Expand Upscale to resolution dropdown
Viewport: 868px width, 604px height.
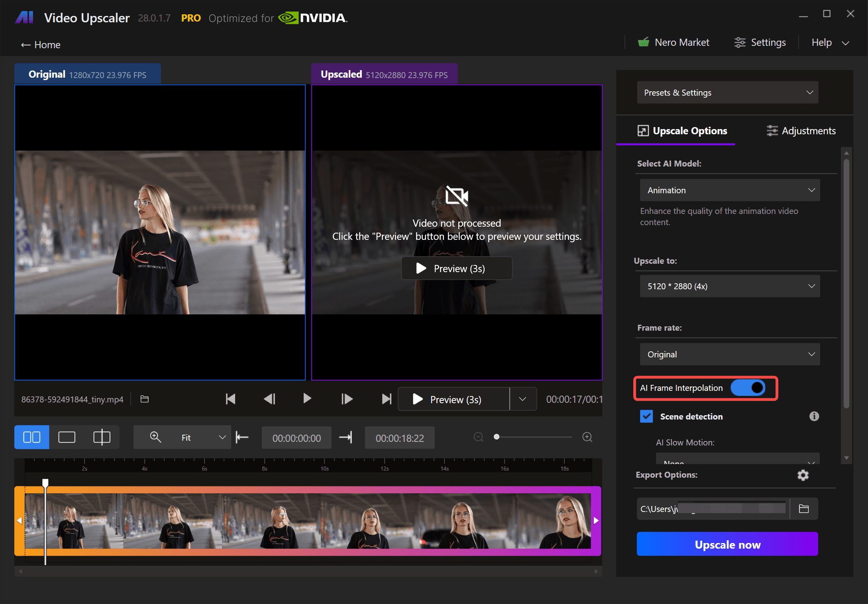point(730,286)
